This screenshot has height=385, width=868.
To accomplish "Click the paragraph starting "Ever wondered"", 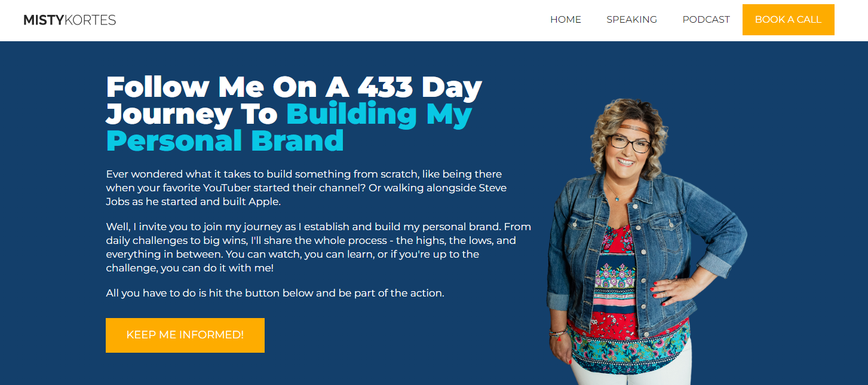I will click(x=305, y=188).
